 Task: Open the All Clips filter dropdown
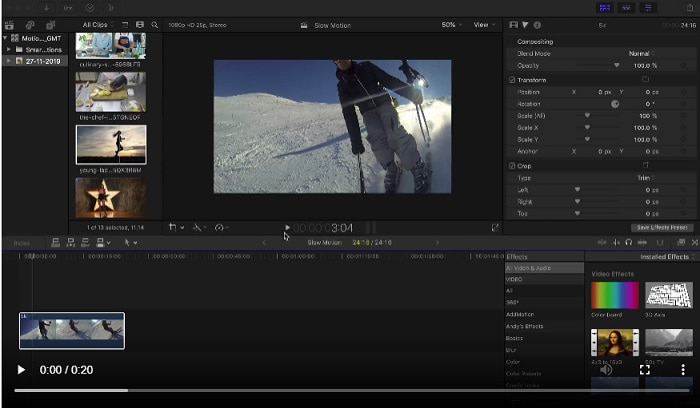click(x=98, y=25)
